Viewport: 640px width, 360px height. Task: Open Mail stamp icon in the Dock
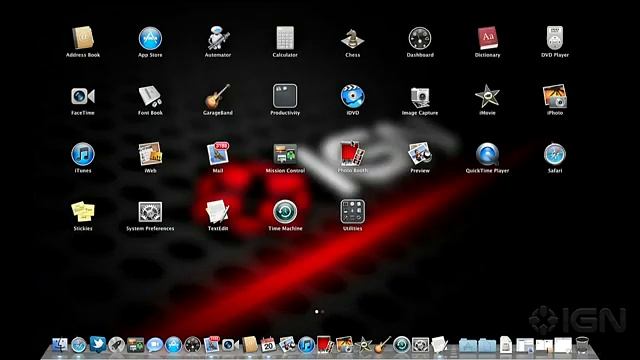point(211,344)
